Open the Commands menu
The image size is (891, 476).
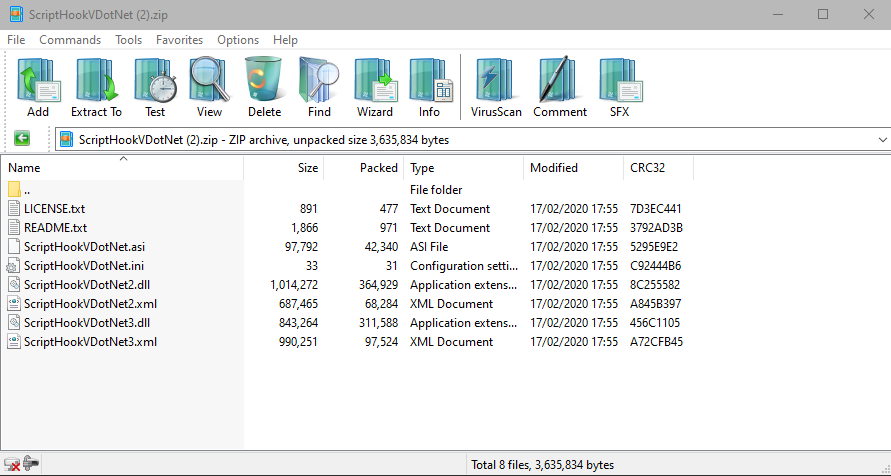[70, 40]
